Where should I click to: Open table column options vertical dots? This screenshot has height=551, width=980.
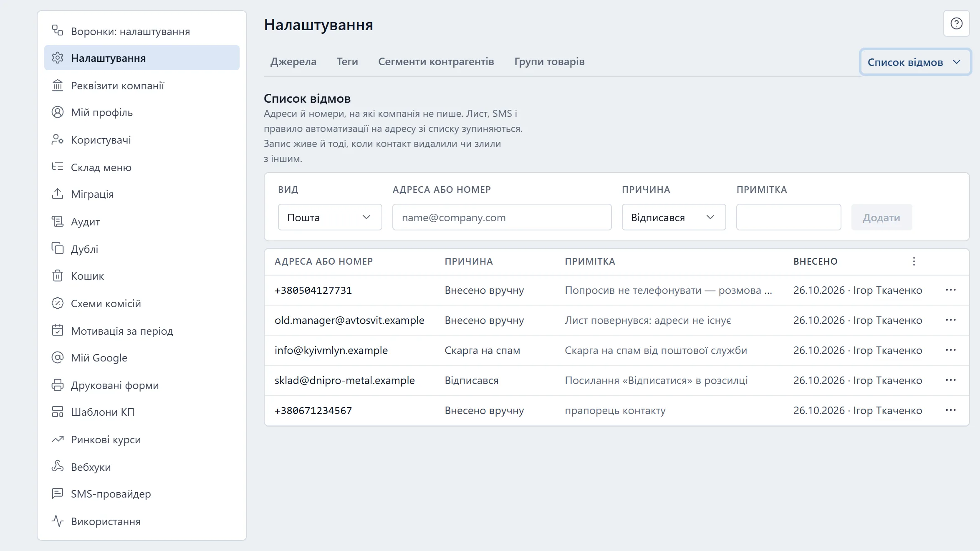914,261
